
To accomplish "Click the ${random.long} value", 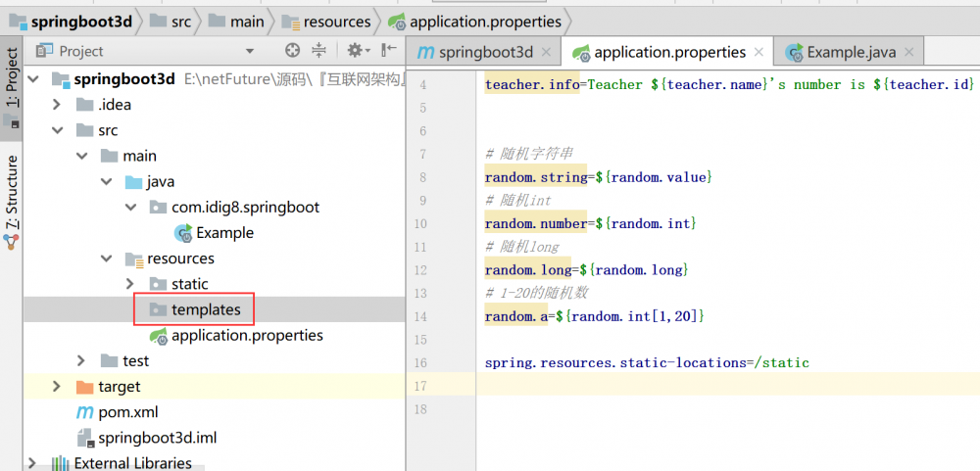I will (634, 270).
